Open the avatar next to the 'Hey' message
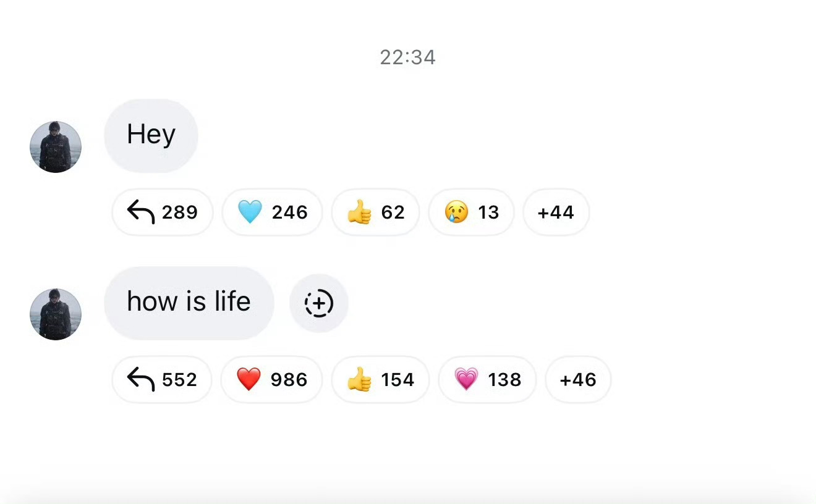Screen dimensions: 816x504 [x=56, y=147]
